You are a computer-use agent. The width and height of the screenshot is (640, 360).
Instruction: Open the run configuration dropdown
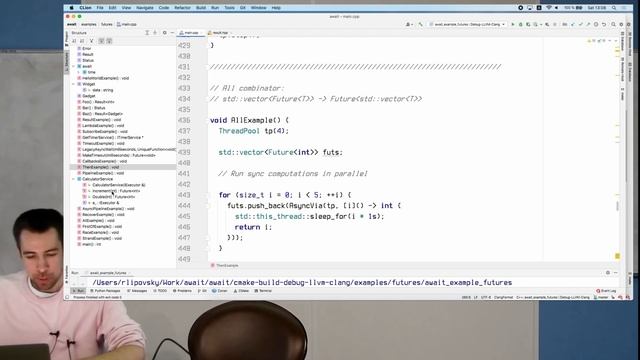click(467, 24)
